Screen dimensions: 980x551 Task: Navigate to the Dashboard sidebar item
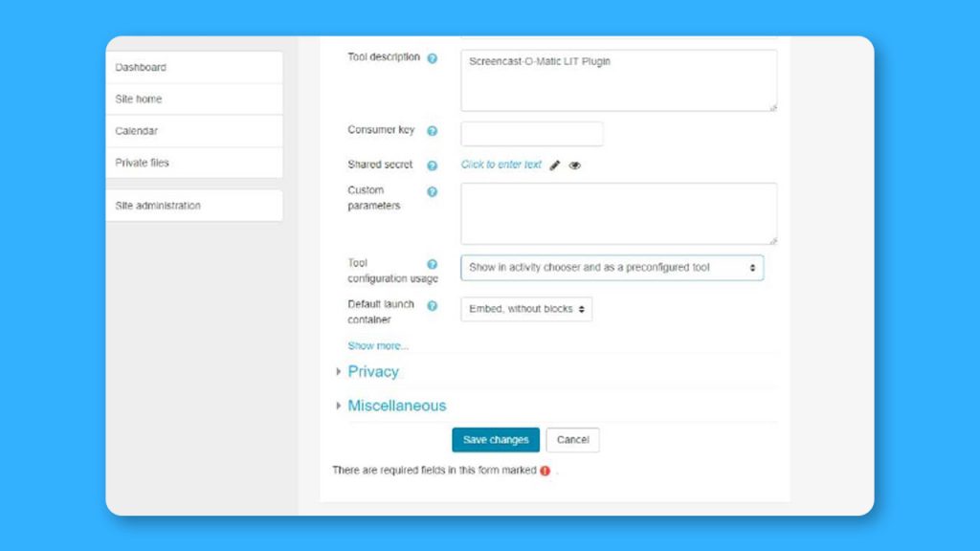(x=141, y=67)
